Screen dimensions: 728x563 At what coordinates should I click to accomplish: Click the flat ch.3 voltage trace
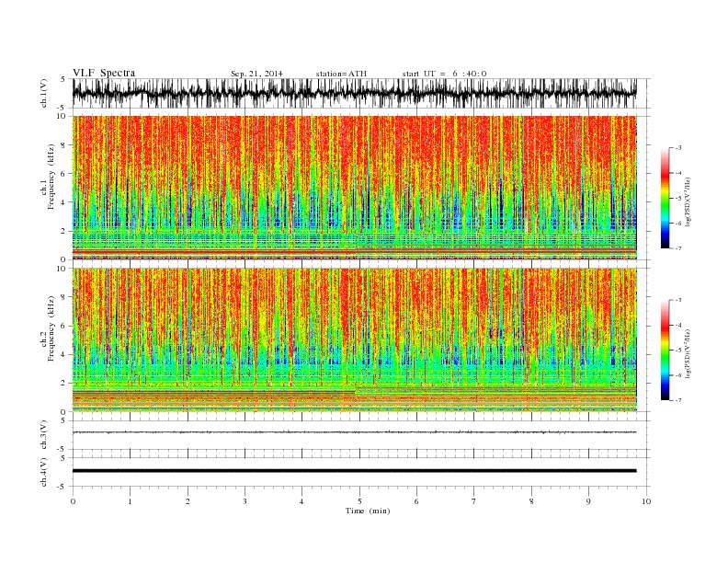(x=354, y=432)
